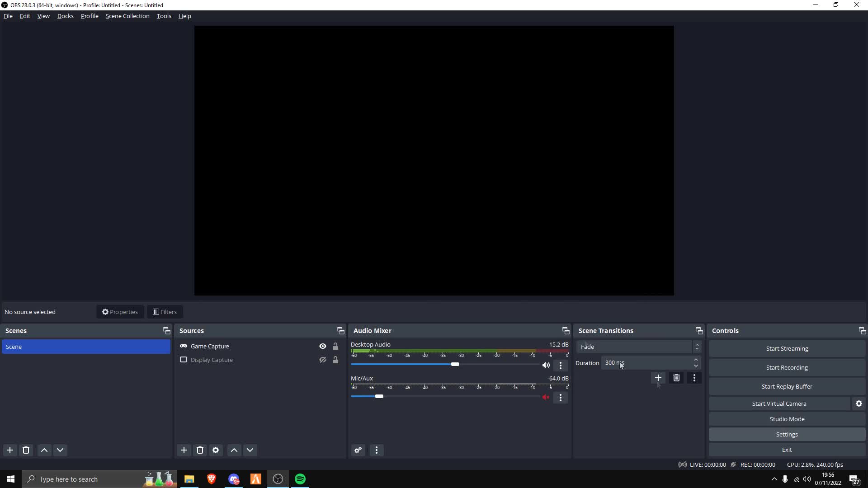Open the Sources panel pop-out icon
868x488 pixels.
(340, 330)
